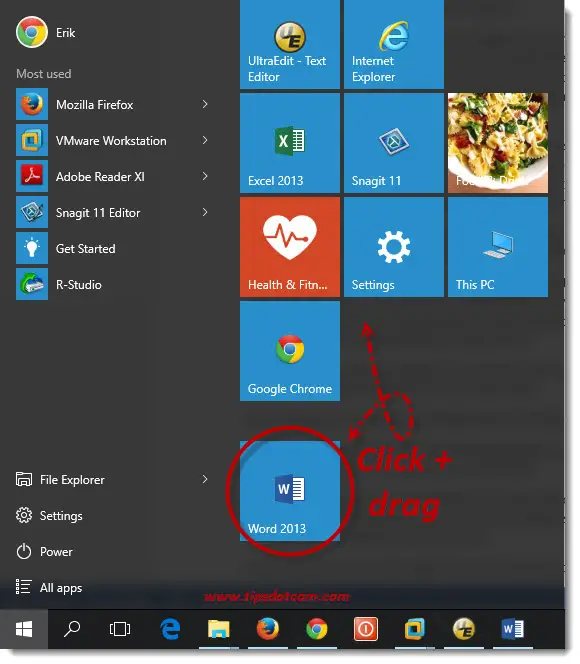Click the Windows Start button
Viewport: 580px width, 664px height.
click(24, 629)
